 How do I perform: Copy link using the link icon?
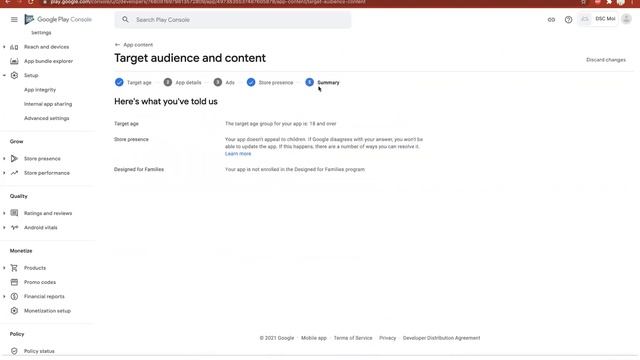coord(551,20)
